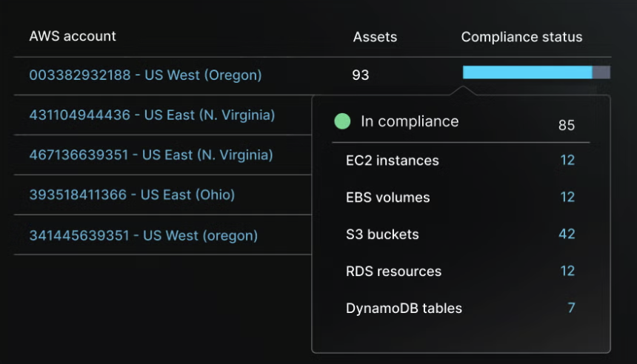Click the compliance status progress bar
This screenshot has height=364, width=637.
coord(536,73)
